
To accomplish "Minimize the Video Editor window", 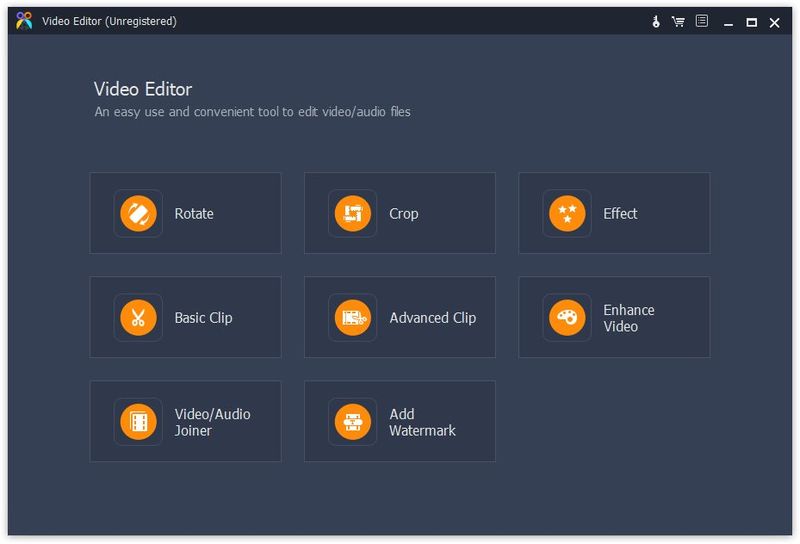I will click(728, 22).
